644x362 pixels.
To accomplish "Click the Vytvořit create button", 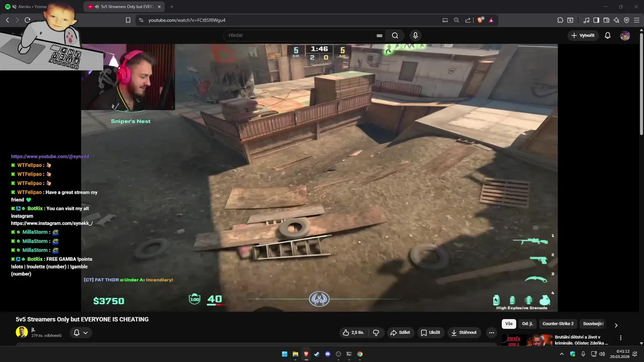I will (583, 35).
